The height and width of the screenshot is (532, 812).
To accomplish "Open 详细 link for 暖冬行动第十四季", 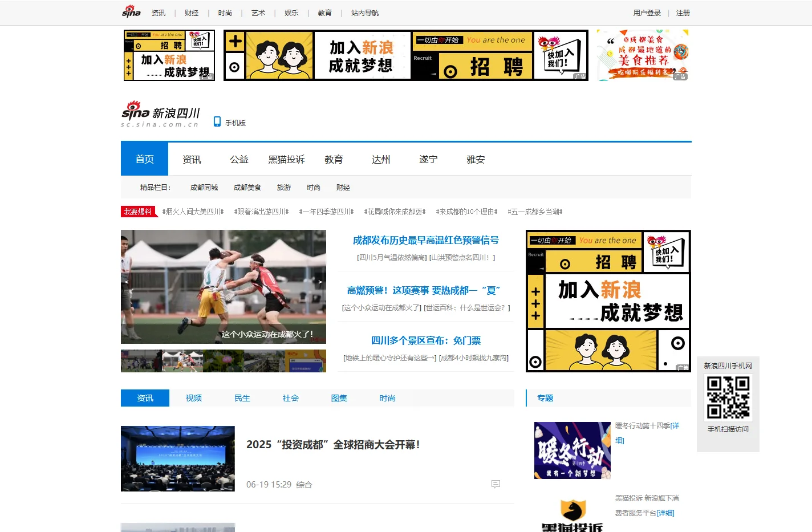I will tap(647, 433).
